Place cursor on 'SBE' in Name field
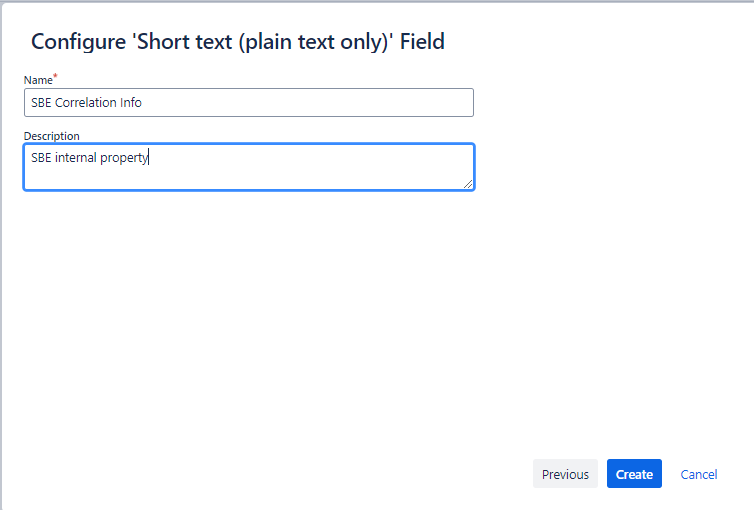This screenshot has height=510, width=754. pyautogui.click(x=41, y=102)
